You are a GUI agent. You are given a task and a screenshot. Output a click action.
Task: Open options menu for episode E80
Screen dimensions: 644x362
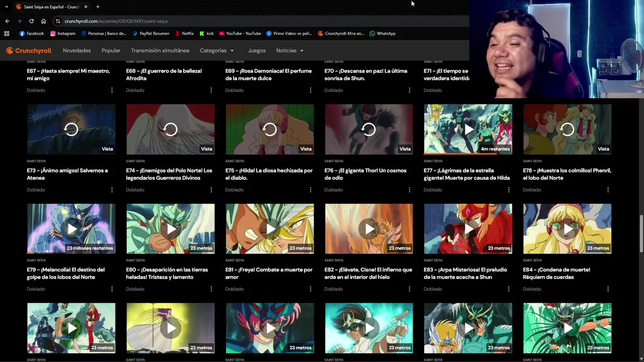click(211, 289)
